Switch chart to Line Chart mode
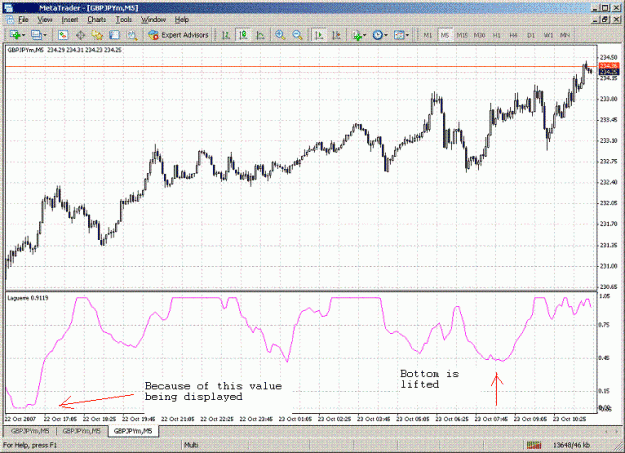Screen dimensions: 625x453 (260, 35)
